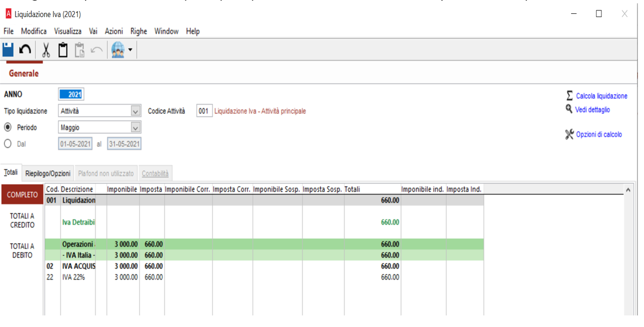Image resolution: width=644 pixels, height=327 pixels.
Task: Click the globe with people icon
Action: tap(118, 50)
